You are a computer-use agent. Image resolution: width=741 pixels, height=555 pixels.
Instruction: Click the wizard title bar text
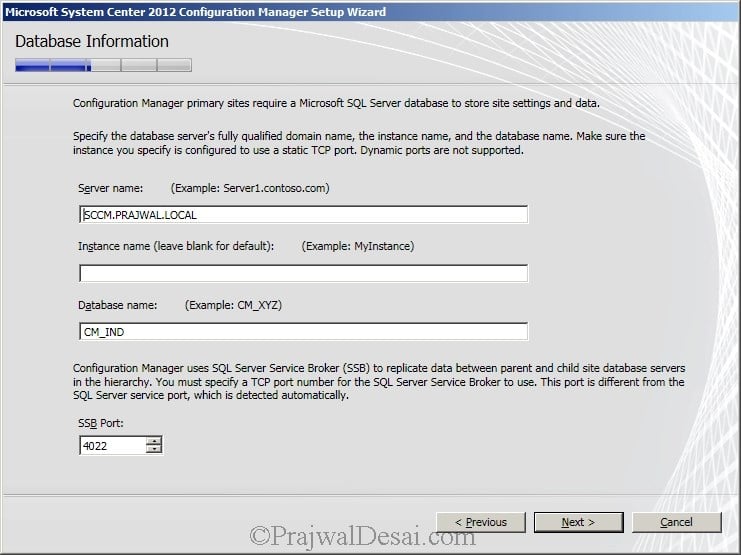coord(196,12)
